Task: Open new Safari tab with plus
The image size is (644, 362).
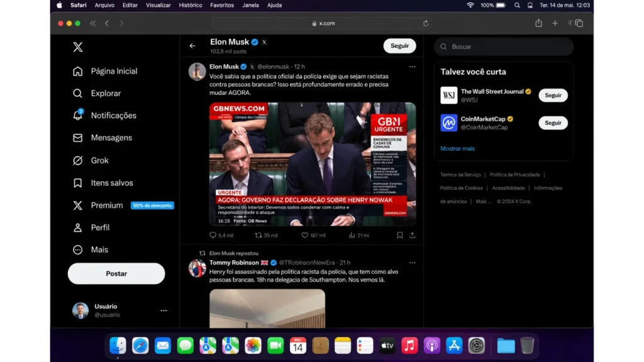Action: click(x=555, y=23)
